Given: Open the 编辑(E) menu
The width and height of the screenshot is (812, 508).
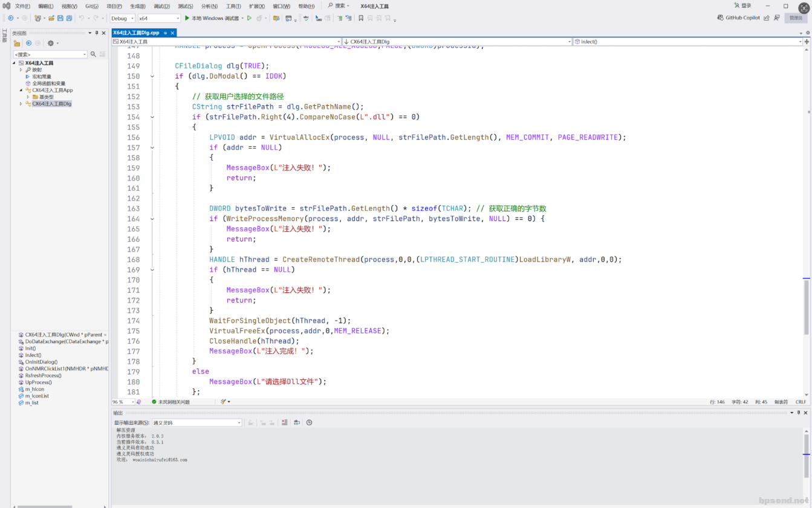Looking at the screenshot, I should point(46,6).
